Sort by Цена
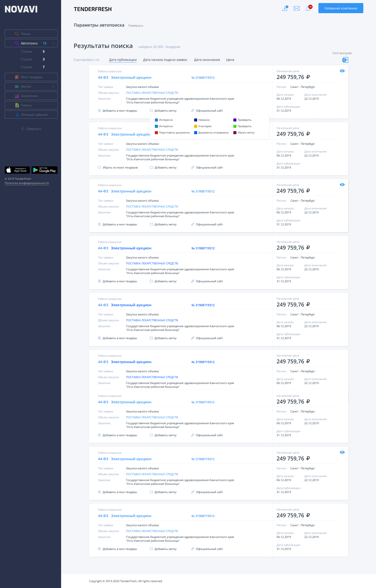 pyautogui.click(x=230, y=60)
